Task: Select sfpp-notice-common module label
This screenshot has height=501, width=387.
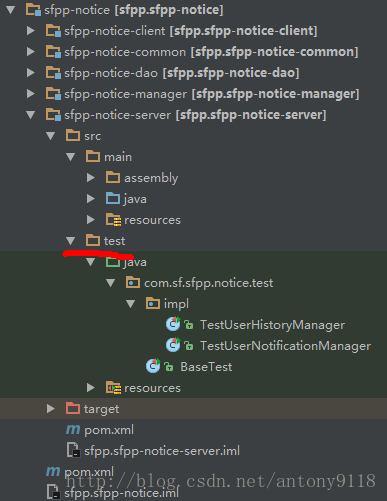Action: click(211, 52)
